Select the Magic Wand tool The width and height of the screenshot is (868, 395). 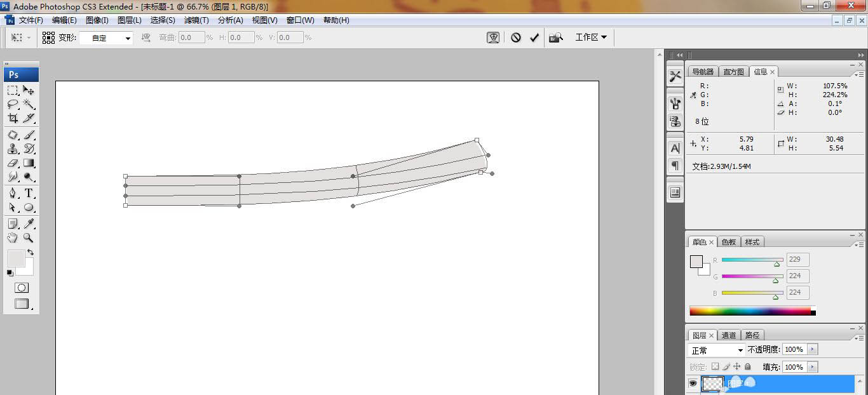coord(29,104)
